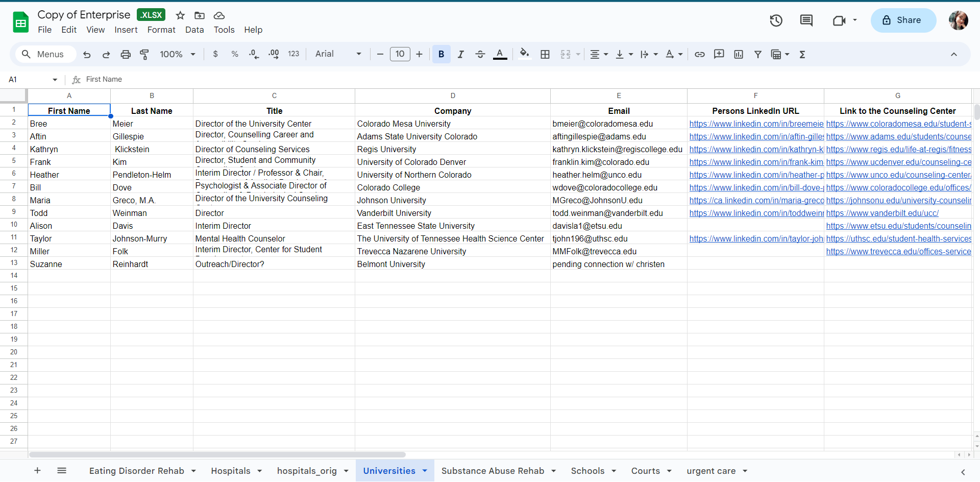Format cells as currency with dollar icon
980x482 pixels.
click(x=215, y=54)
